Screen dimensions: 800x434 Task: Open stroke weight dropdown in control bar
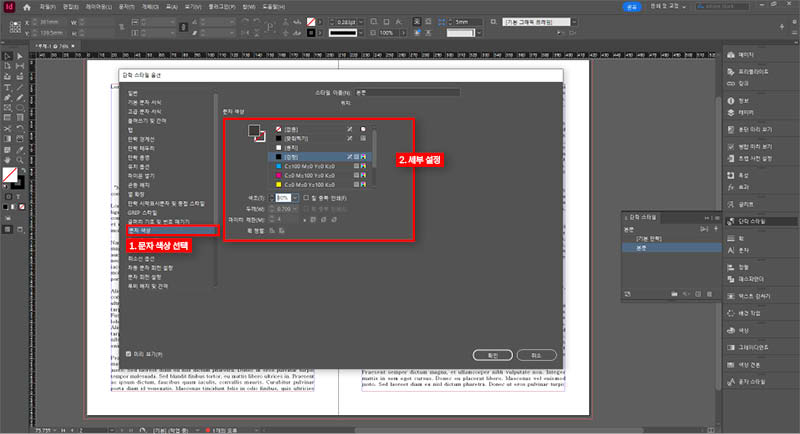point(361,22)
